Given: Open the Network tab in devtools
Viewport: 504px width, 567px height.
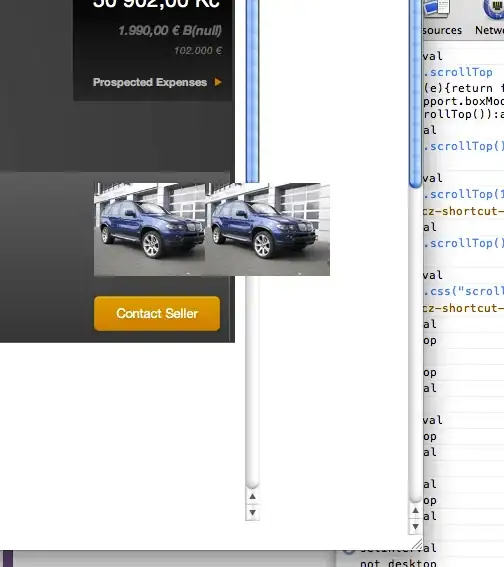Looking at the screenshot, I should (x=490, y=30).
